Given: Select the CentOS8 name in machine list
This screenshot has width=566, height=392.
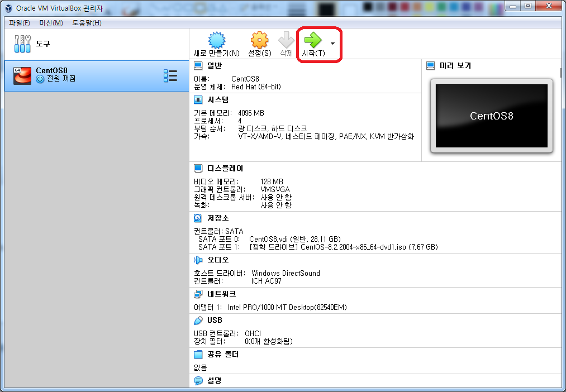Looking at the screenshot, I should tap(51, 70).
